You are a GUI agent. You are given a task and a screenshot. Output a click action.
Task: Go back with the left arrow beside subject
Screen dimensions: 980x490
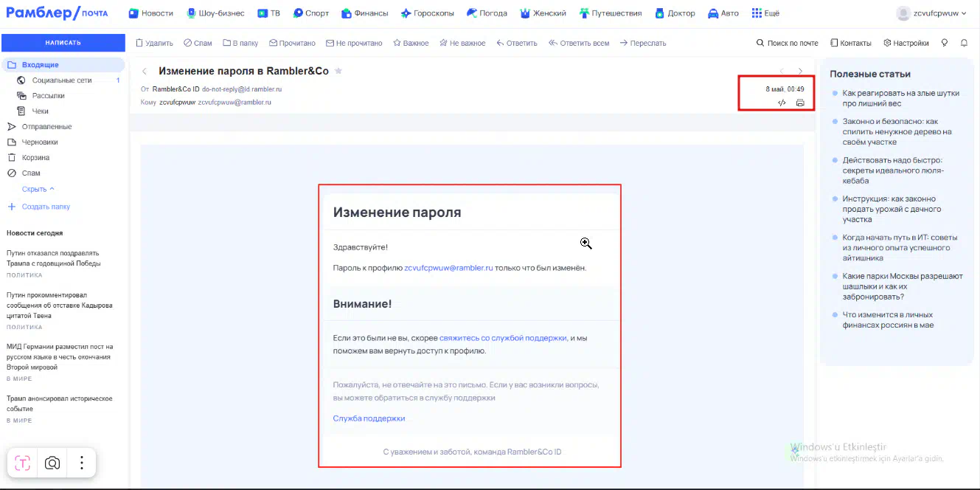click(x=145, y=72)
